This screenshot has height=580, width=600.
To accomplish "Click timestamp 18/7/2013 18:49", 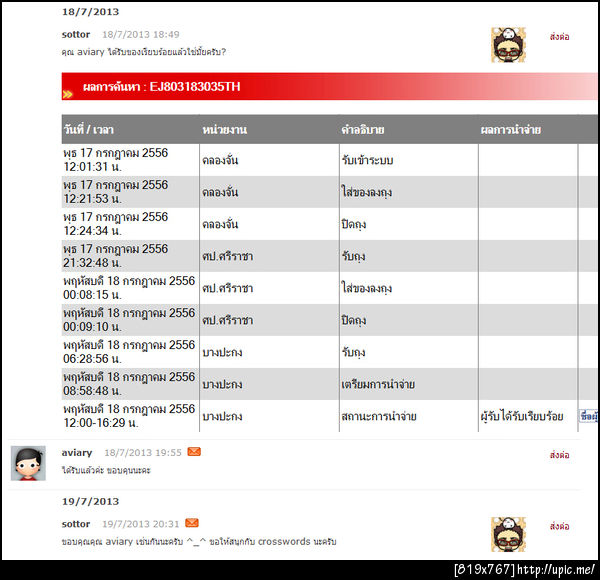I will (x=140, y=34).
